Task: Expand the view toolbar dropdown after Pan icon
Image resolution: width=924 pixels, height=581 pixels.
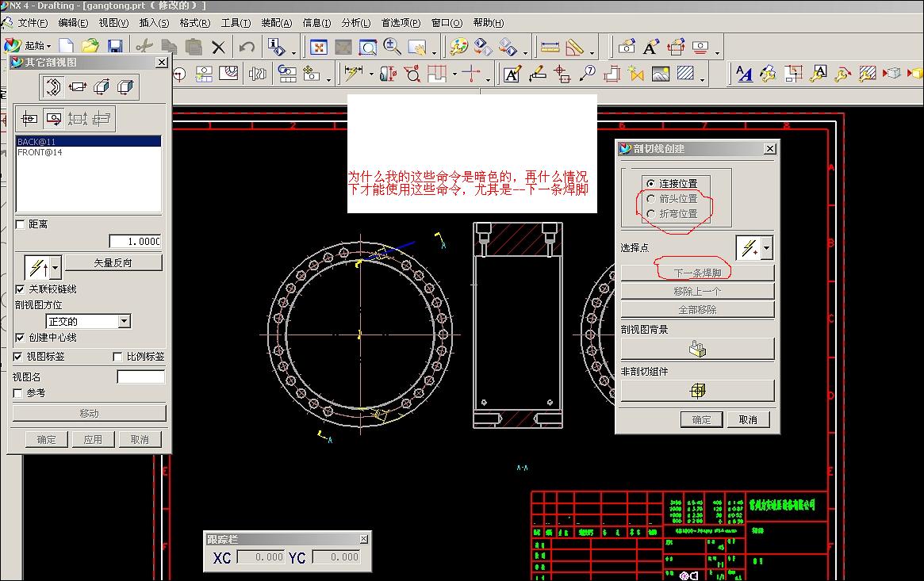Action: pos(435,53)
